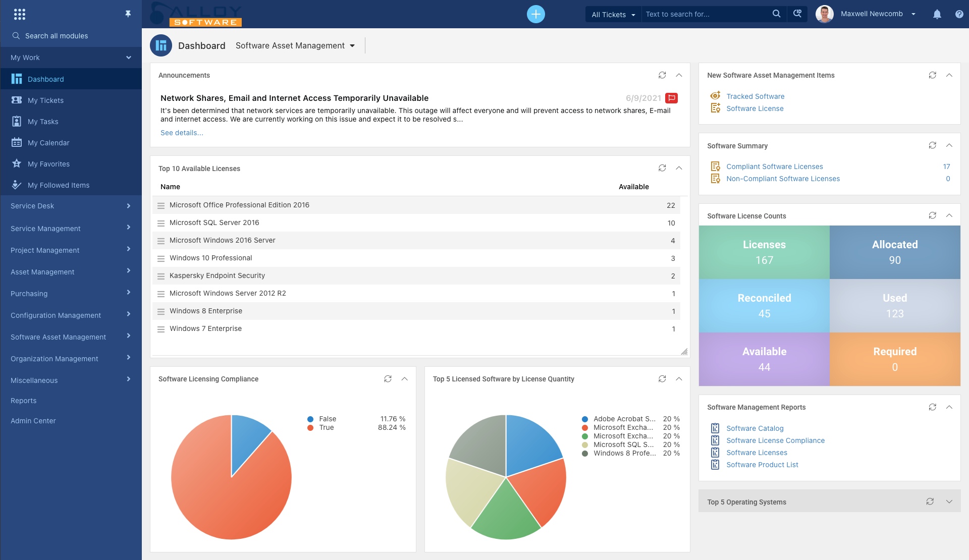Collapse the Announcements panel
This screenshot has height=560, width=969.
click(x=679, y=75)
